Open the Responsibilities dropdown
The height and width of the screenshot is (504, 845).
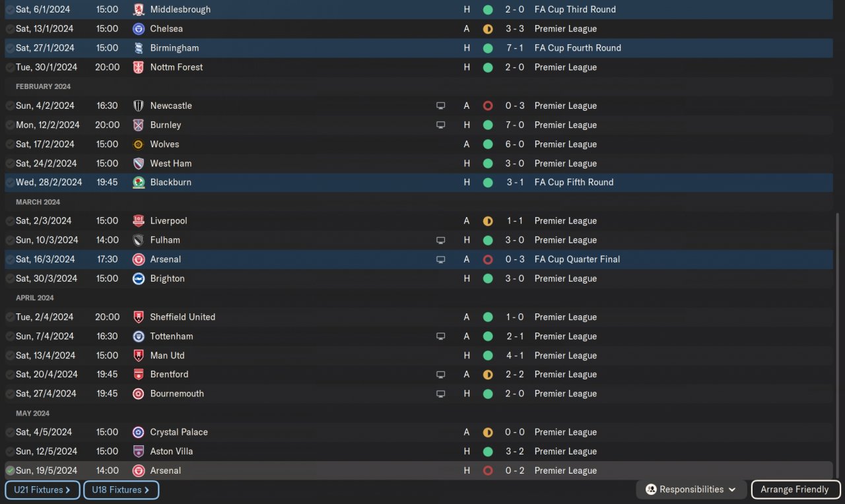pos(691,489)
